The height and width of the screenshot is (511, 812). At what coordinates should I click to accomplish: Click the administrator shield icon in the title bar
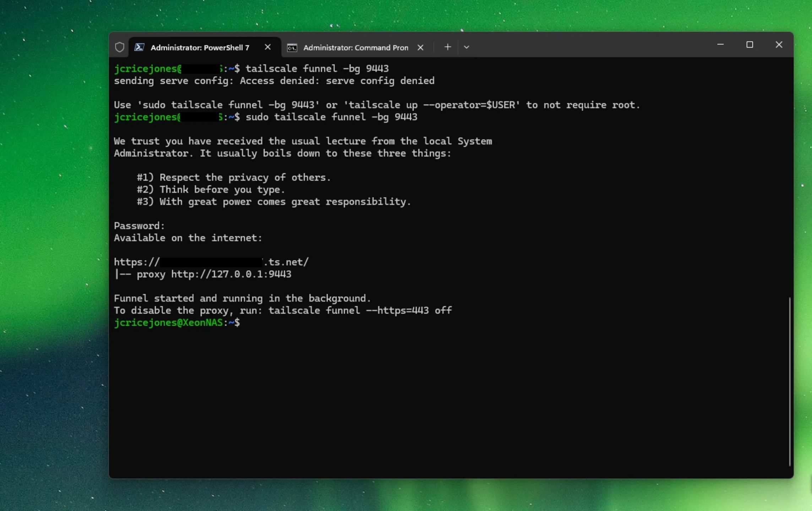(120, 47)
